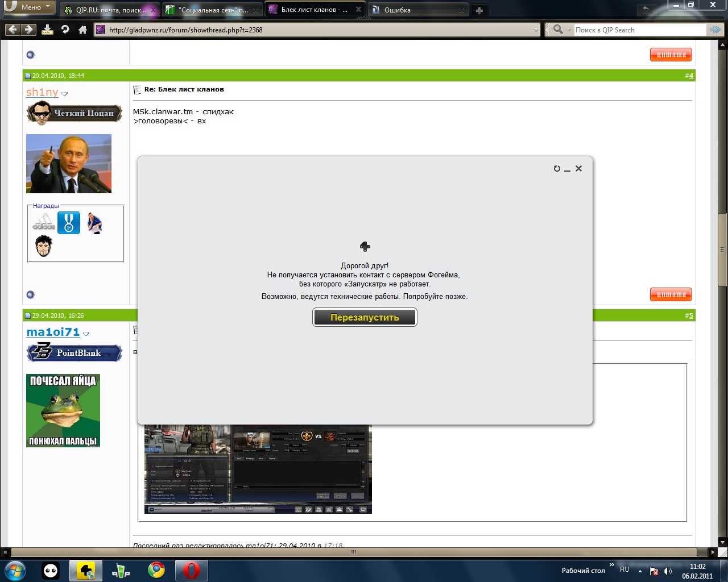Click the refresh icon in the launcher dialog
728x582 pixels.
(557, 169)
